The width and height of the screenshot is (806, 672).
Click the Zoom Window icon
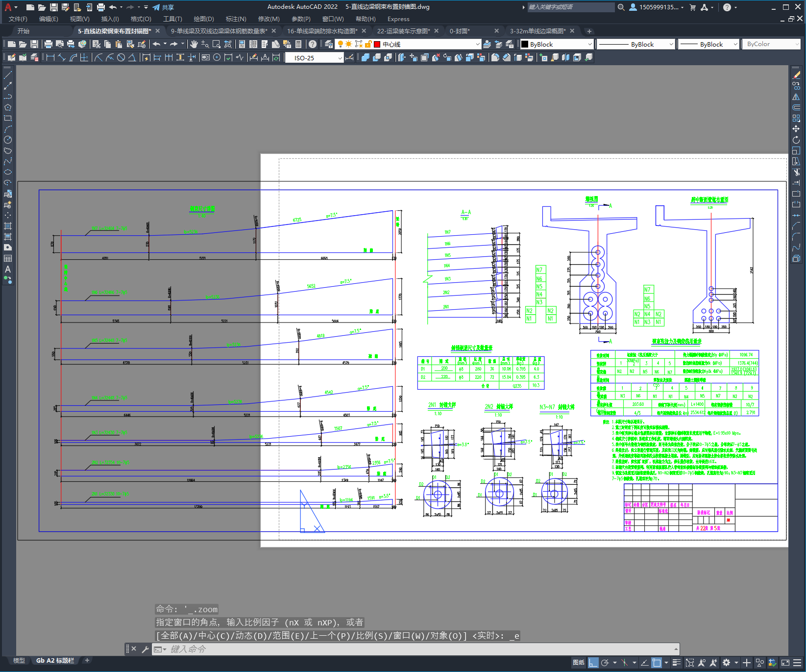pos(216,44)
